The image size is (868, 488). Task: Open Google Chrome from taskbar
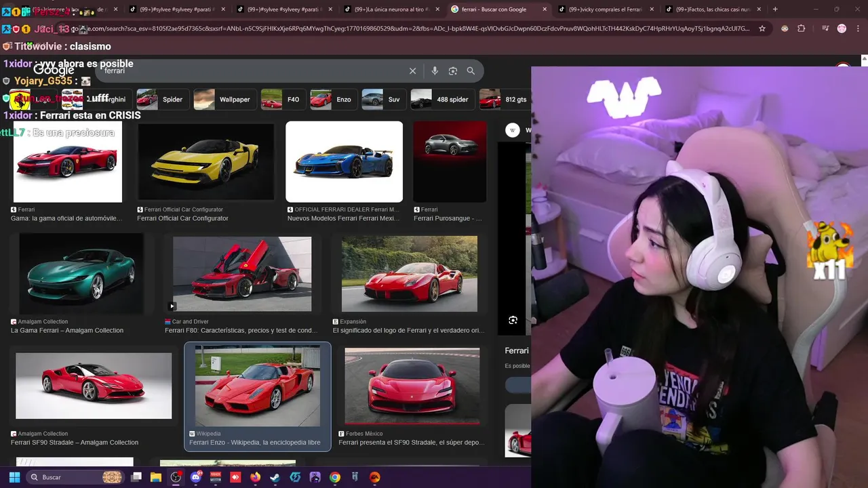335,477
